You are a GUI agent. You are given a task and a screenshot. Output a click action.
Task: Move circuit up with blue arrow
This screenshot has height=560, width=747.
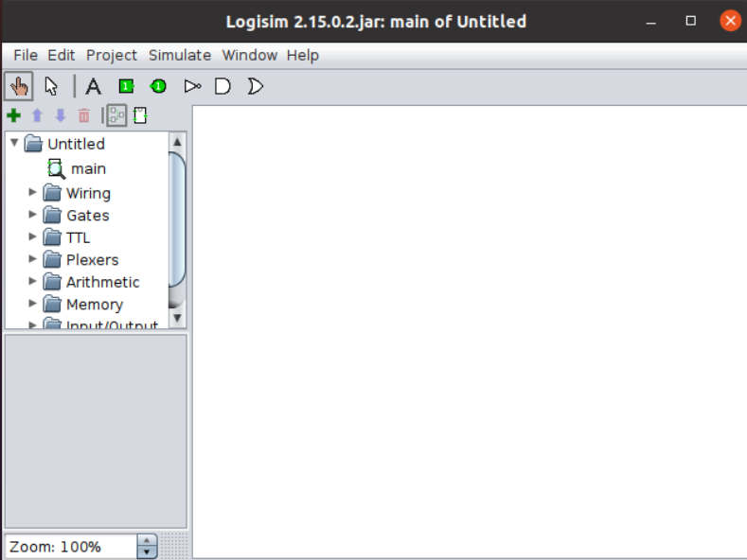[37, 115]
